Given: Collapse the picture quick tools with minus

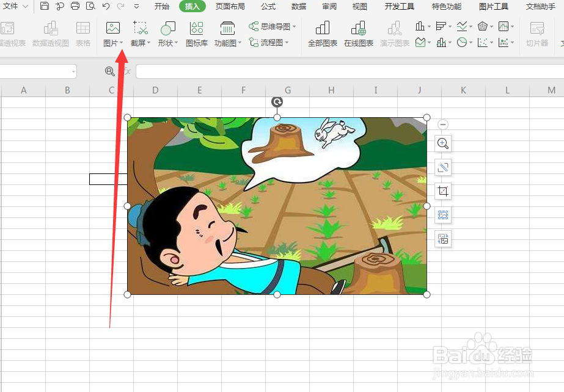Looking at the screenshot, I should coord(443,125).
